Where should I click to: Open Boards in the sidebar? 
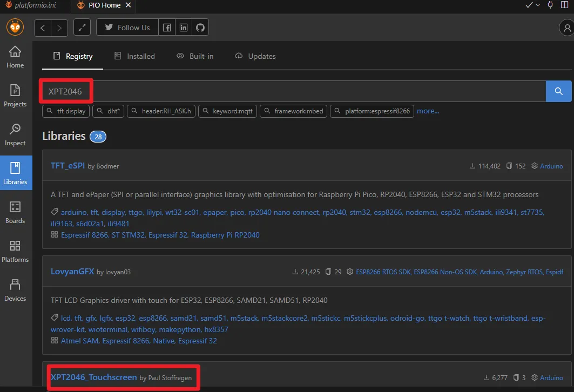pos(15,213)
